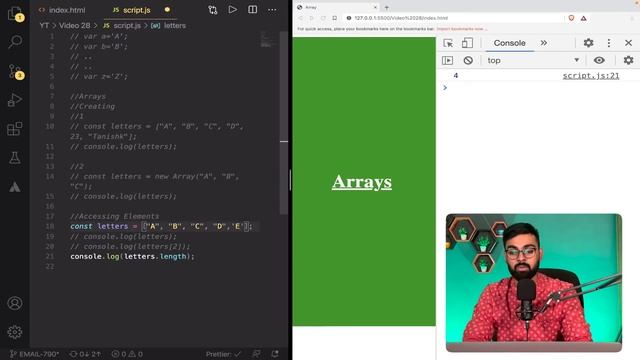Click the rewards triangle icon in address bar

[584, 18]
